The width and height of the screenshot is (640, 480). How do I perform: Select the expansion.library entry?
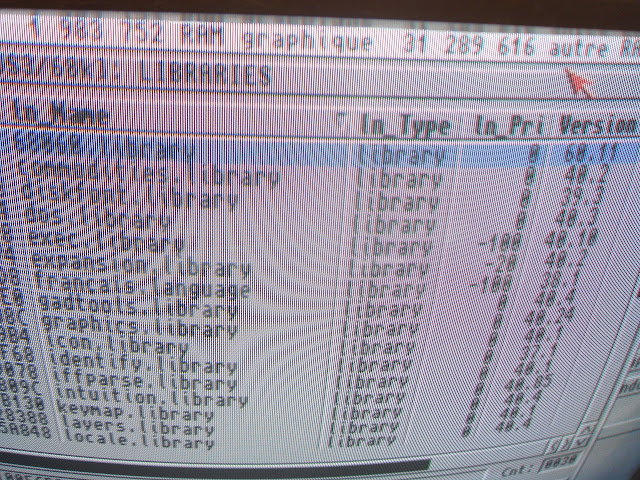[x=141, y=263]
